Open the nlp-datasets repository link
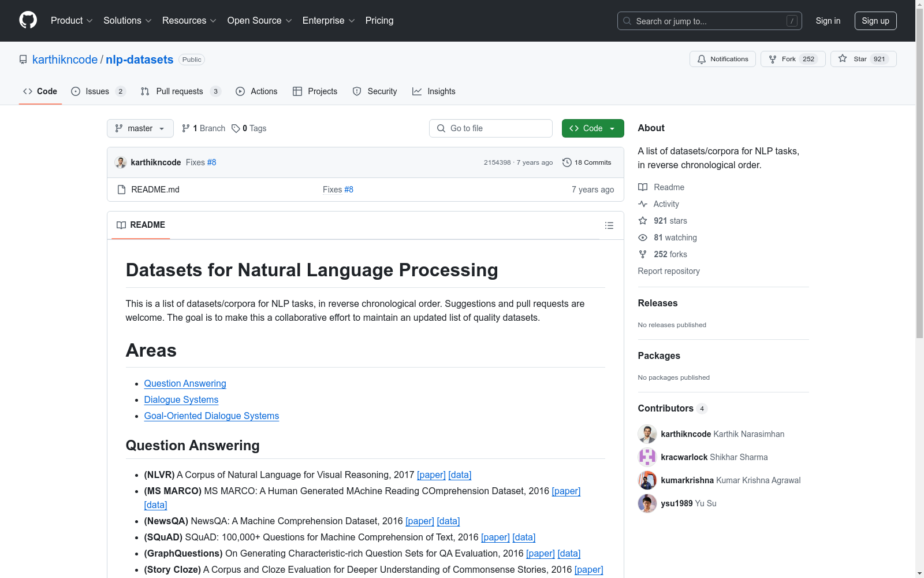Image resolution: width=924 pixels, height=578 pixels. click(140, 60)
